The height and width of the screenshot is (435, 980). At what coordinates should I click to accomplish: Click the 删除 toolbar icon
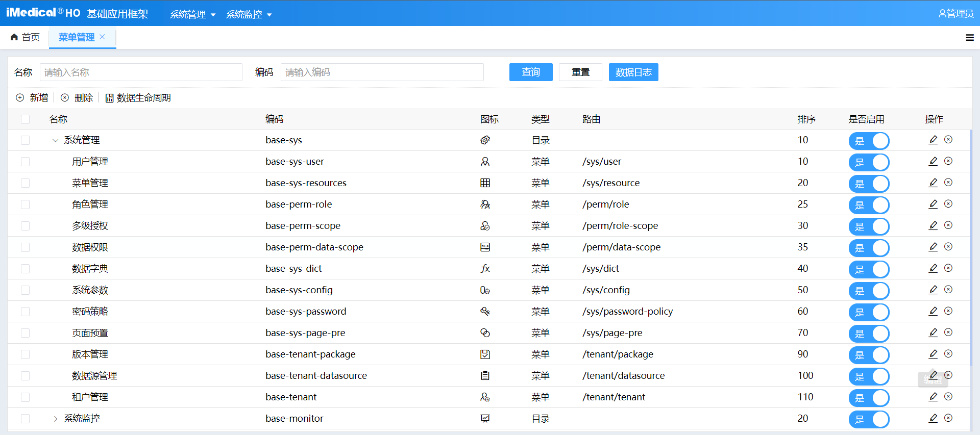click(65, 97)
